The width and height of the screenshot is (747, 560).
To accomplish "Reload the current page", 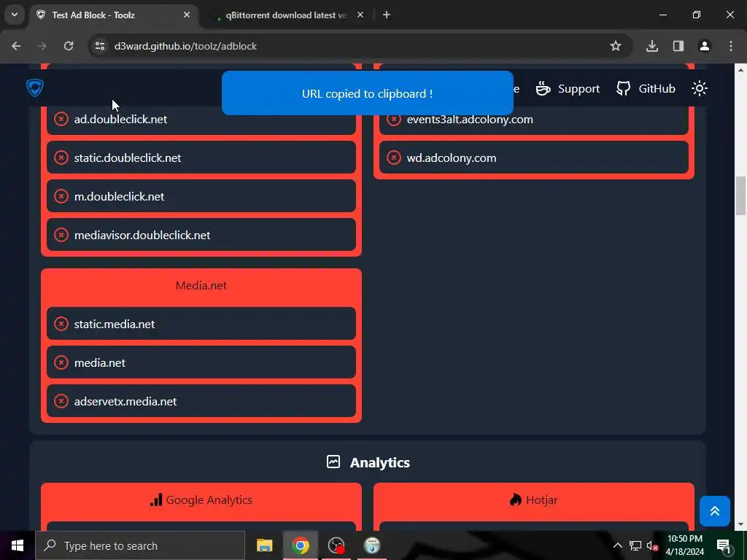I will tap(69, 46).
